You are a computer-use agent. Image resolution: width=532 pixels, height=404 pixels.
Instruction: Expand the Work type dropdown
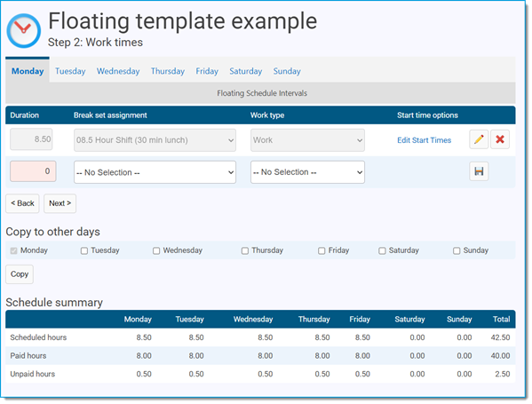coord(307,140)
